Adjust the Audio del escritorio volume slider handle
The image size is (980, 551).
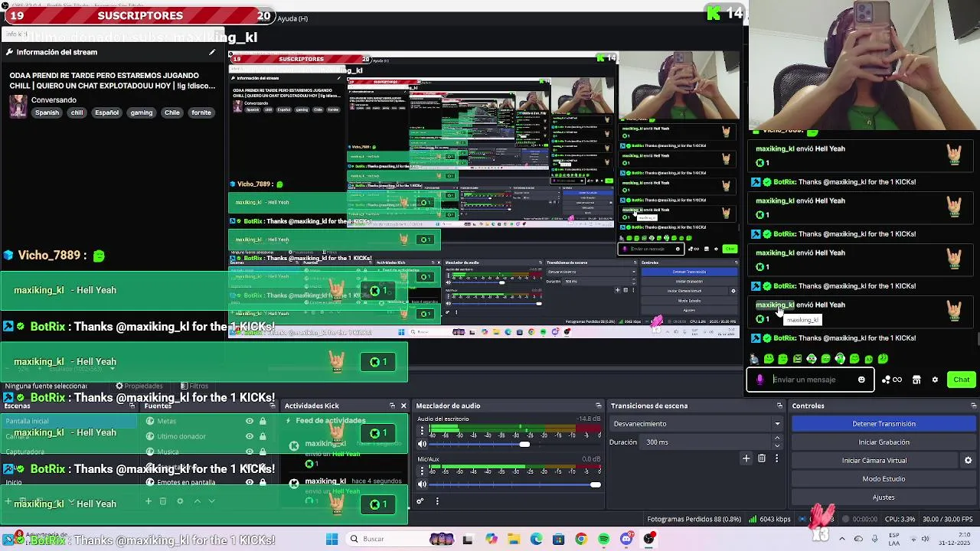[x=524, y=445]
